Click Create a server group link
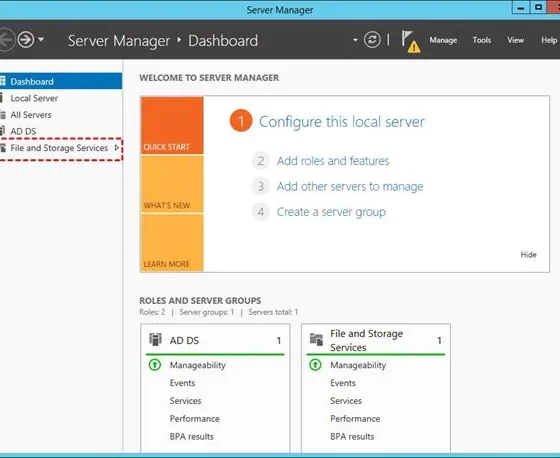 [331, 212]
